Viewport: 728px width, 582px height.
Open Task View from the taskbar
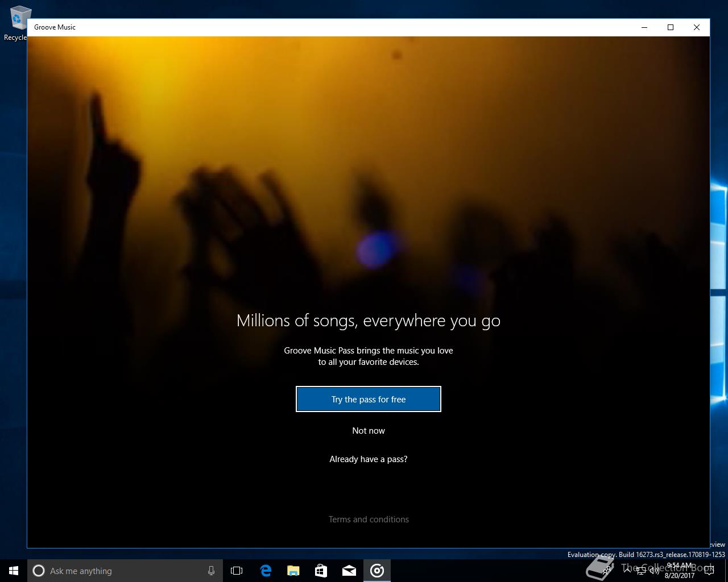[x=237, y=571]
